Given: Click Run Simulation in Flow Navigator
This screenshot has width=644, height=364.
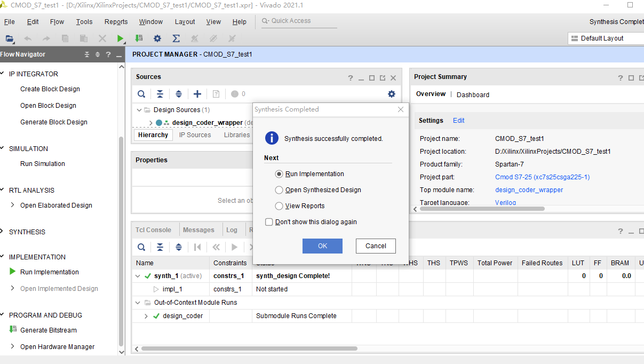Looking at the screenshot, I should pos(43,164).
